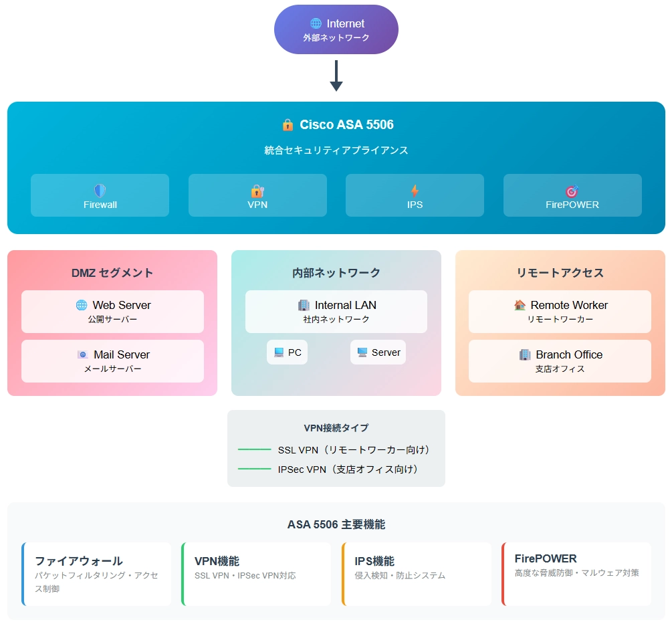Click the 統合セキュリティアプライアンス subtitle

pos(336,150)
